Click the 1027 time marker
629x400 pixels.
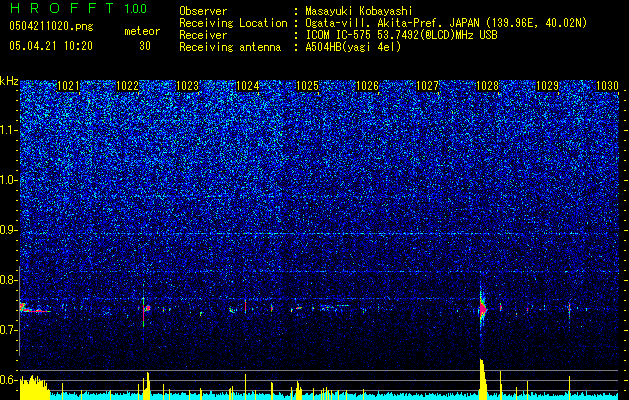tap(428, 86)
